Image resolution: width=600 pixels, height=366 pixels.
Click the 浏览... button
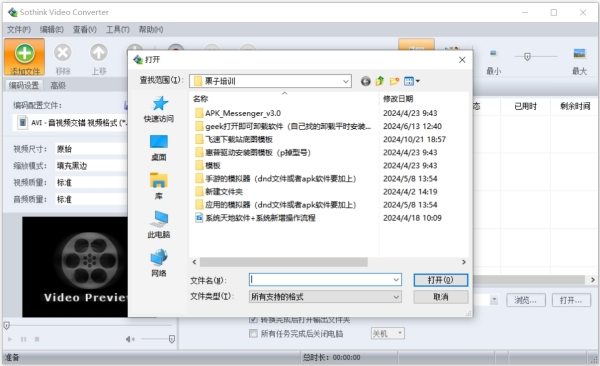pyautogui.click(x=525, y=300)
